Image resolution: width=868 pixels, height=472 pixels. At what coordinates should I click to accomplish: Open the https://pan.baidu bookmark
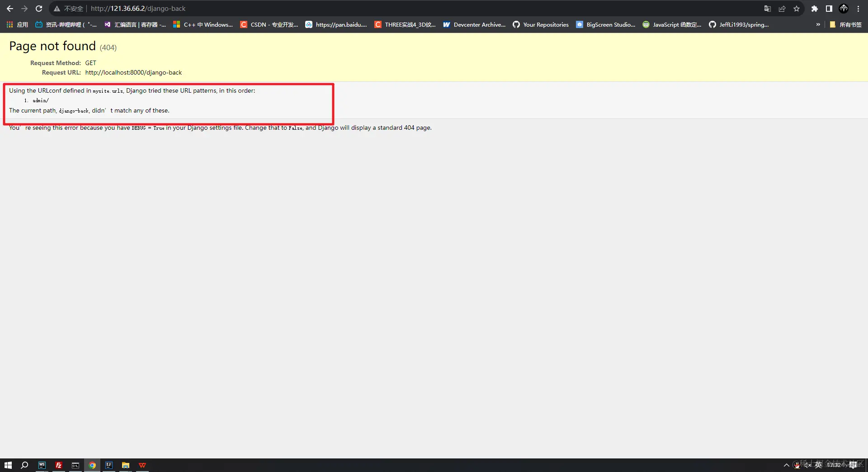[336, 24]
